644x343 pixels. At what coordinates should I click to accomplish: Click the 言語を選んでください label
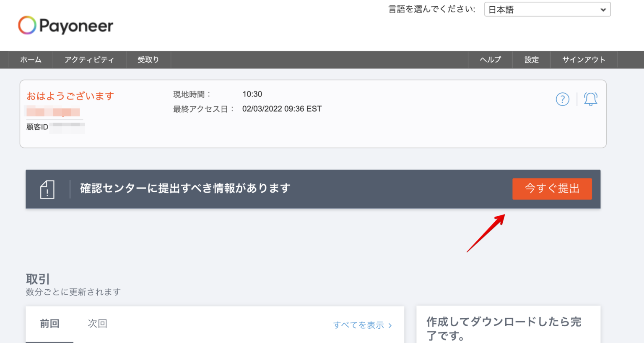pos(432,9)
